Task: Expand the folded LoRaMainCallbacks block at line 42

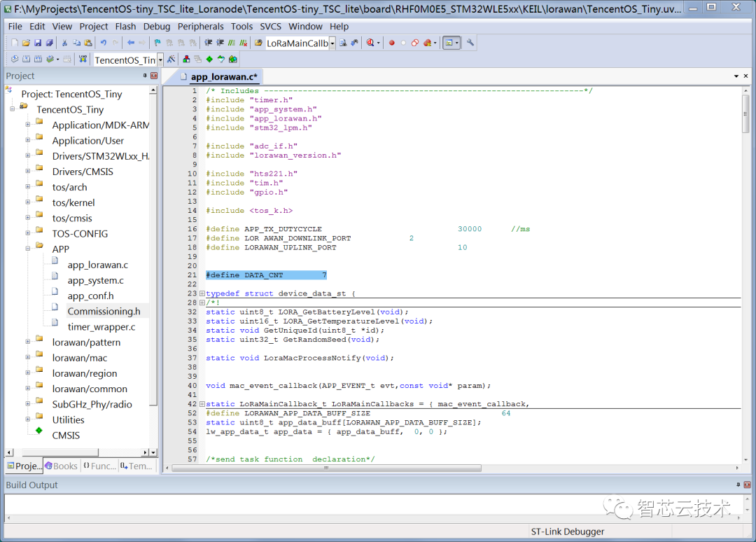Action: tap(202, 403)
